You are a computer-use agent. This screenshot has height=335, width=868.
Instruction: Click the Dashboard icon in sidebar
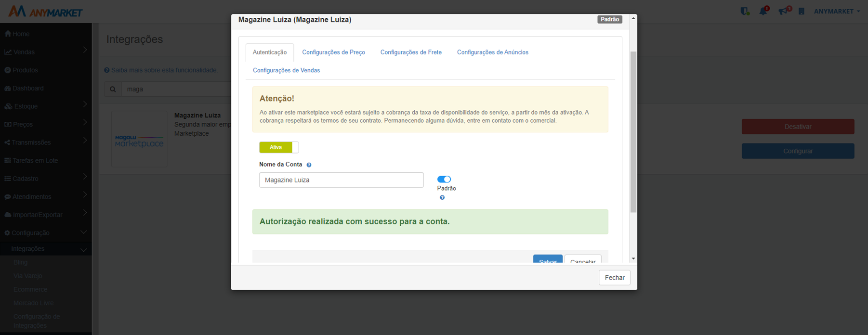8,88
